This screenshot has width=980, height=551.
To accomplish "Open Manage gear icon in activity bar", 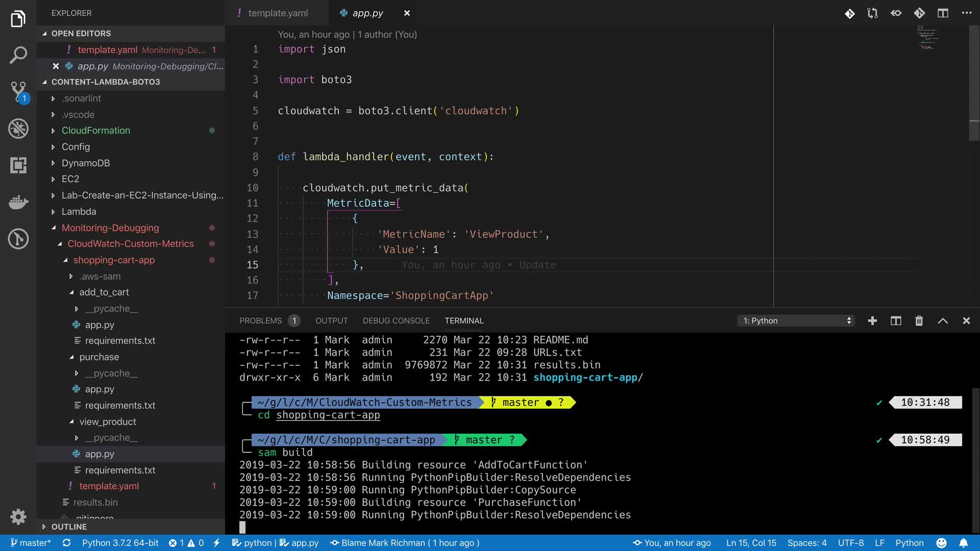I will pyautogui.click(x=18, y=517).
